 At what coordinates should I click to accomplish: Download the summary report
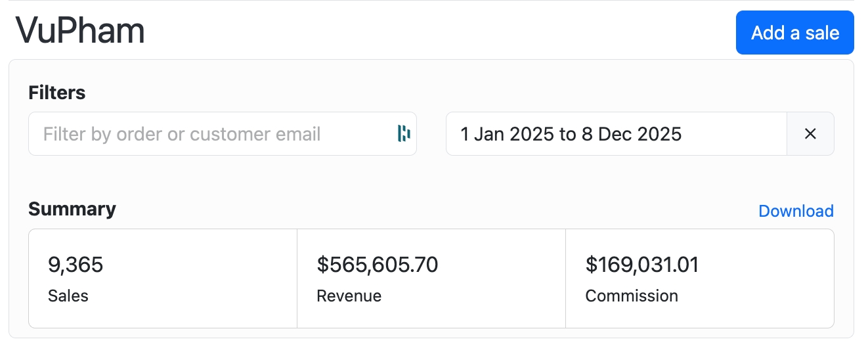pyautogui.click(x=796, y=211)
